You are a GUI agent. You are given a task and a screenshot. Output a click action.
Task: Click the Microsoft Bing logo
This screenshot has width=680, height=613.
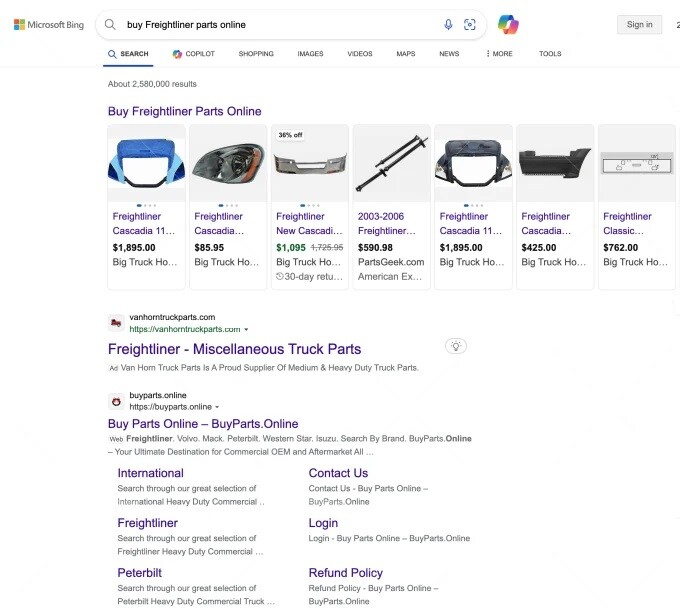point(49,25)
